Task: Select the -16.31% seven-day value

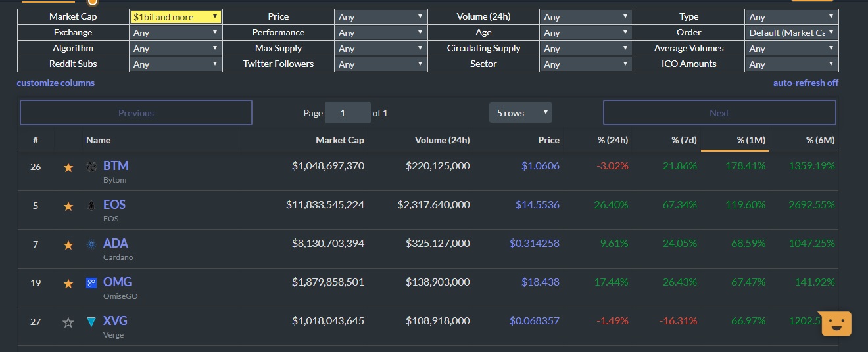Action: click(678, 321)
